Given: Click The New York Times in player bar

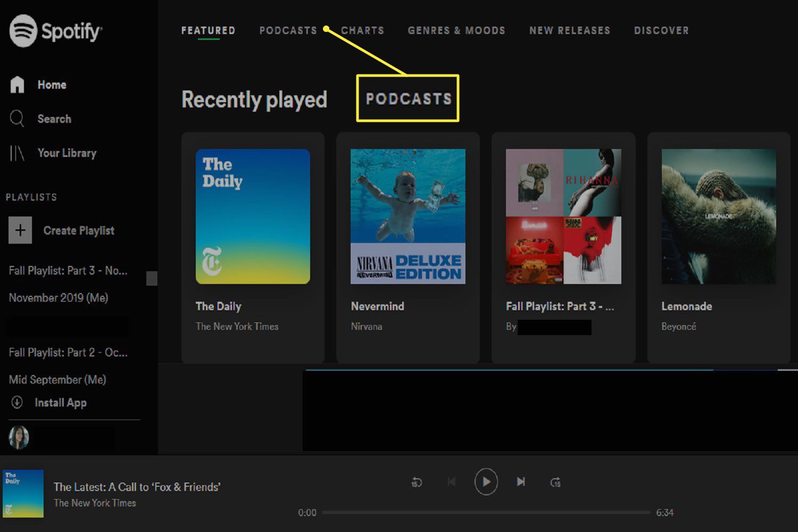Looking at the screenshot, I should click(x=95, y=503).
